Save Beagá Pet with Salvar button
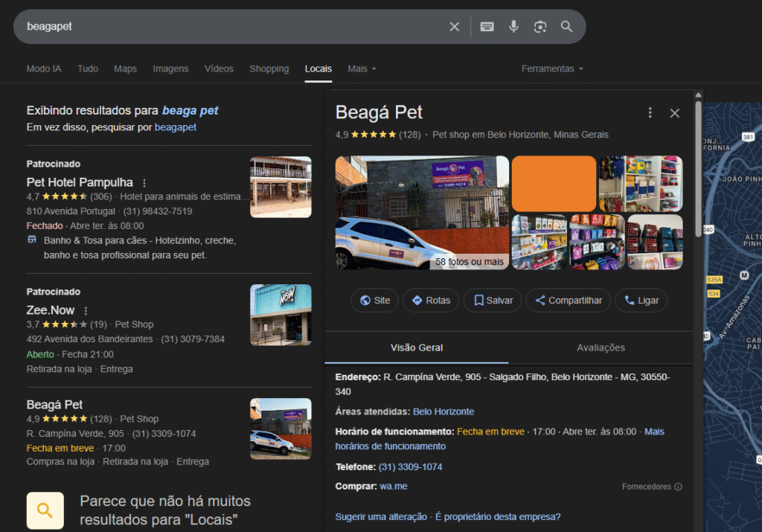Image resolution: width=762 pixels, height=532 pixels. tap(491, 301)
